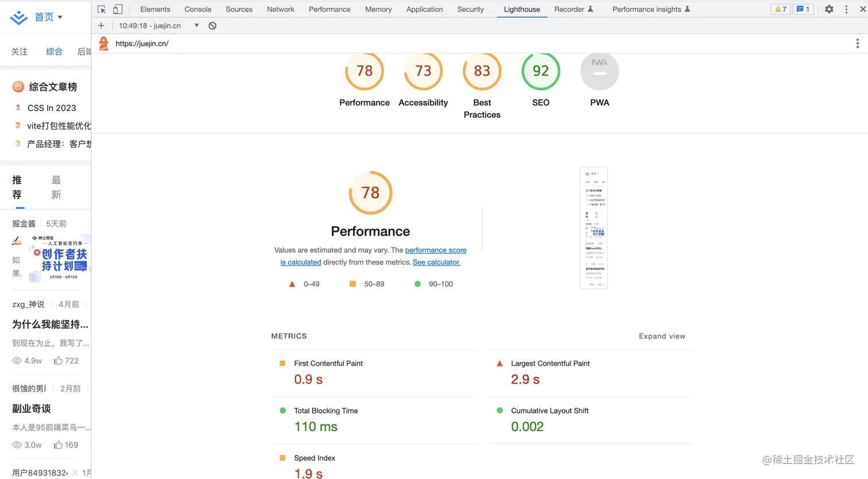Switch to the Elements tab
This screenshot has width=868, height=479.
click(155, 9)
